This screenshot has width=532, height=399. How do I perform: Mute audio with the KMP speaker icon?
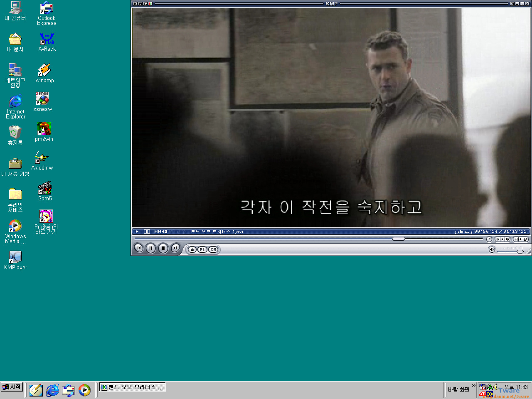pos(492,249)
